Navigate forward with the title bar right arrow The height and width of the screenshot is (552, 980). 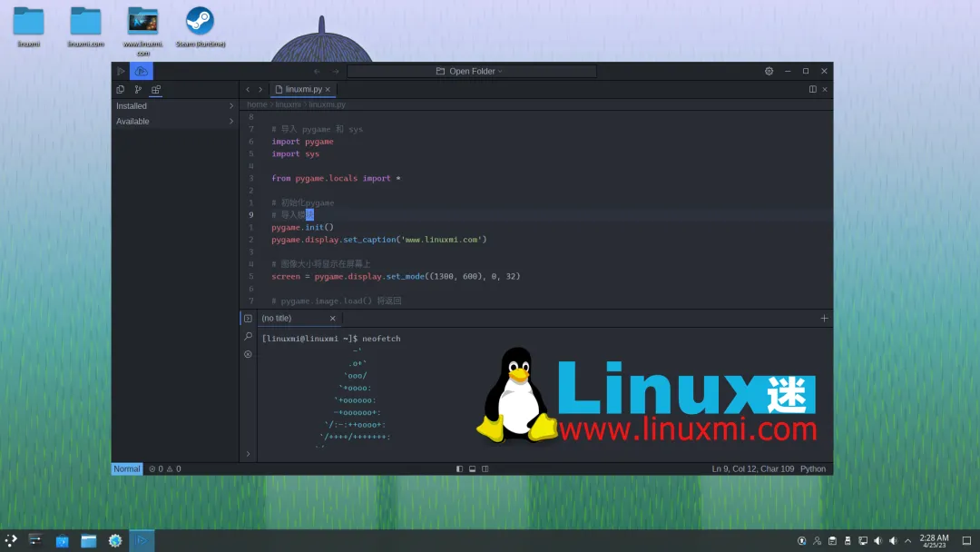coord(336,71)
